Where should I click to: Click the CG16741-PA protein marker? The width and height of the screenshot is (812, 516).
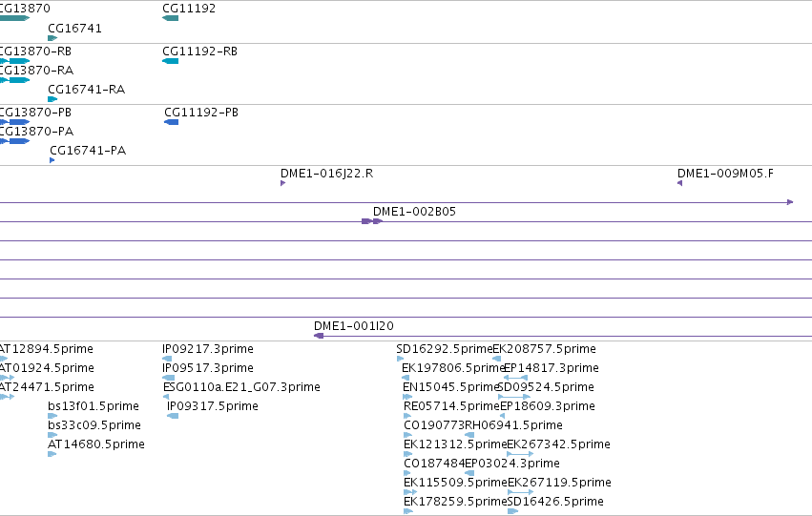pos(52,160)
